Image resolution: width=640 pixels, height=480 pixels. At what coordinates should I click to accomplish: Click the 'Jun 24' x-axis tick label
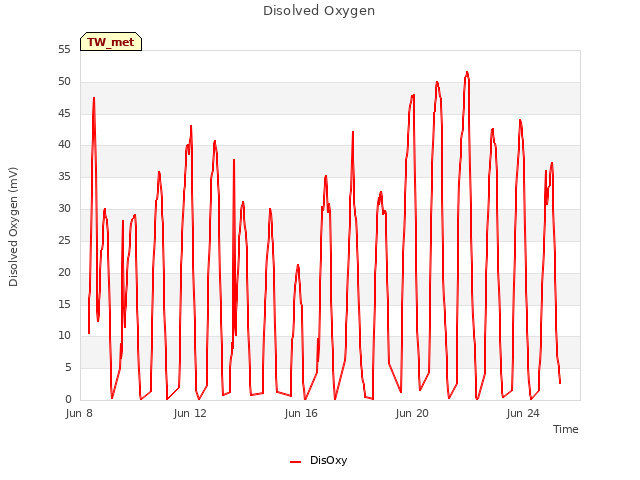pos(523,413)
